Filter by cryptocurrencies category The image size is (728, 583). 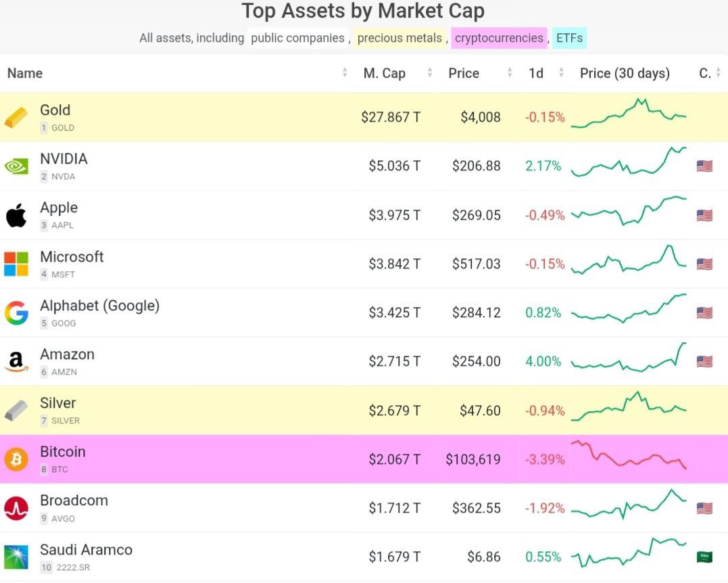[x=499, y=38]
